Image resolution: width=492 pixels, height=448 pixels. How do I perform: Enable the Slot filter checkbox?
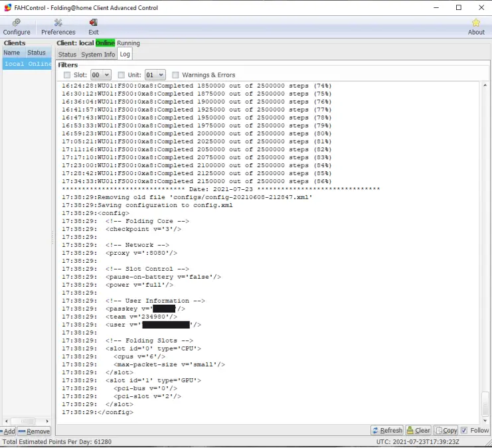[x=67, y=75]
